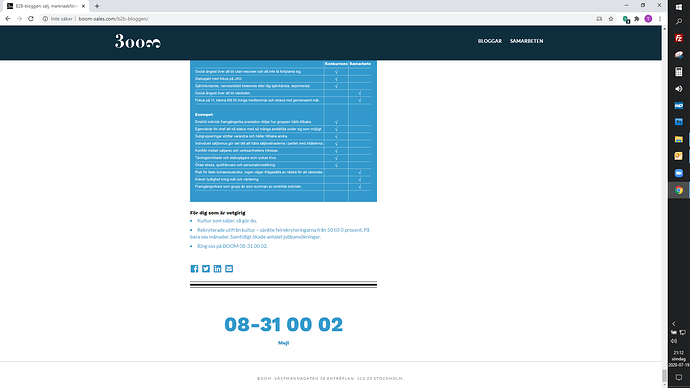Share the post by email icon
The width and height of the screenshot is (690, 388).
[x=229, y=268]
